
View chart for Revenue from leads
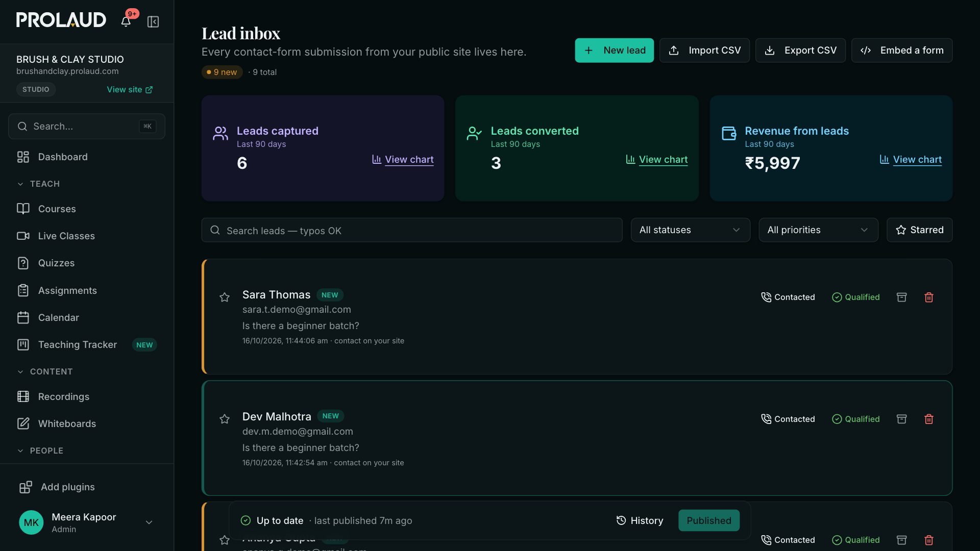coord(911,159)
